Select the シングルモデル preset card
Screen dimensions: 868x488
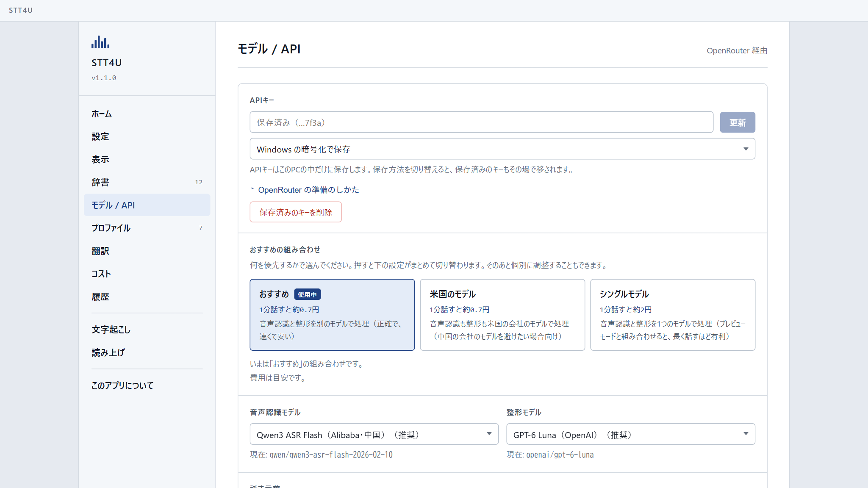click(673, 315)
